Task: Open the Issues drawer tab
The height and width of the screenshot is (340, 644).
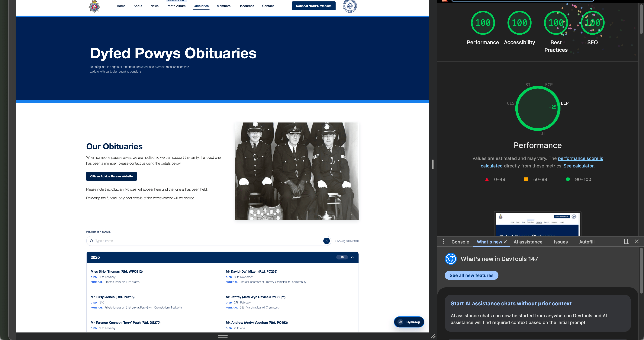Action: click(x=561, y=242)
